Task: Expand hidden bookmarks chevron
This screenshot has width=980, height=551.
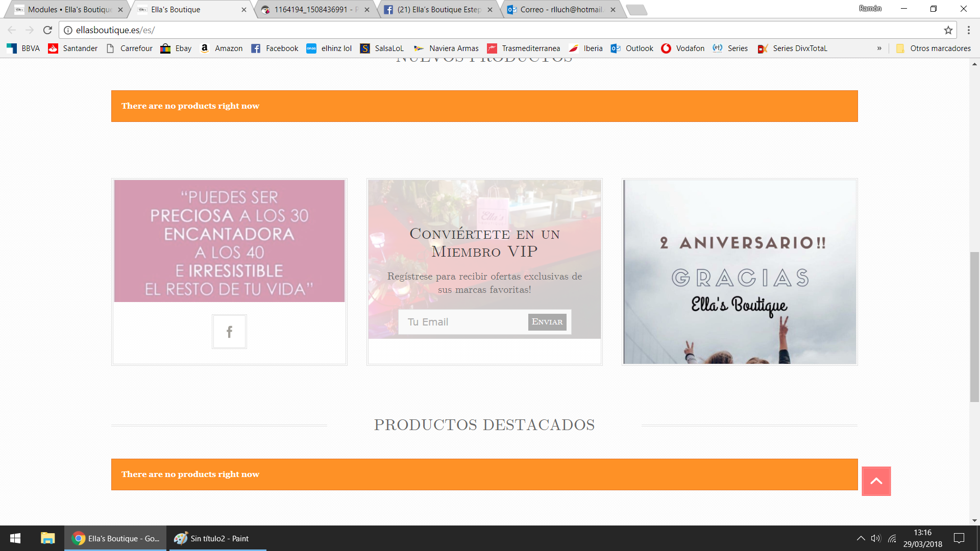Action: (x=879, y=48)
